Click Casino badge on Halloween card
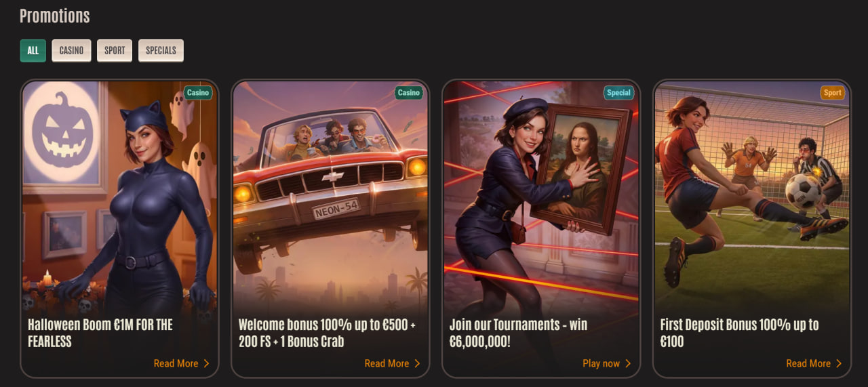The height and width of the screenshot is (387, 868). pos(198,93)
